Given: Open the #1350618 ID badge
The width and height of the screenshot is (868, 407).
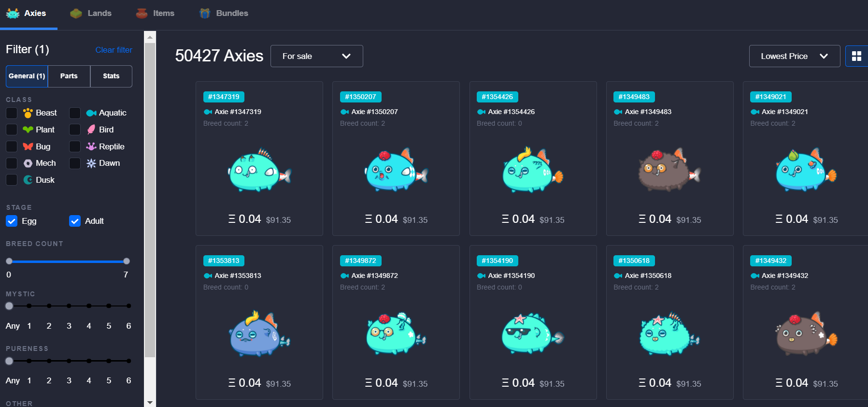Looking at the screenshot, I should (x=634, y=261).
